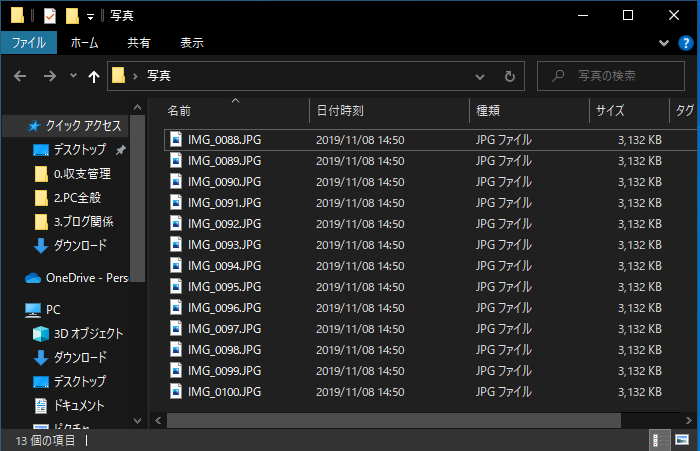Switch to large thumbnails view icon
Image resolution: width=700 pixels, height=451 pixels.
pos(684,440)
